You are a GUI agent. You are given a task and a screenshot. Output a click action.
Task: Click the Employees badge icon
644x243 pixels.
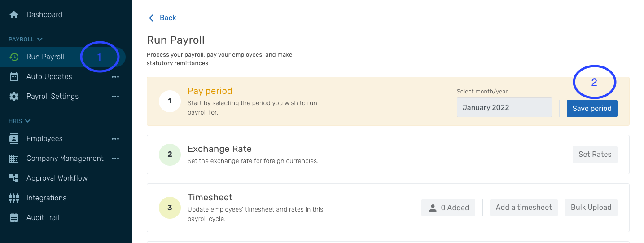pyautogui.click(x=14, y=139)
